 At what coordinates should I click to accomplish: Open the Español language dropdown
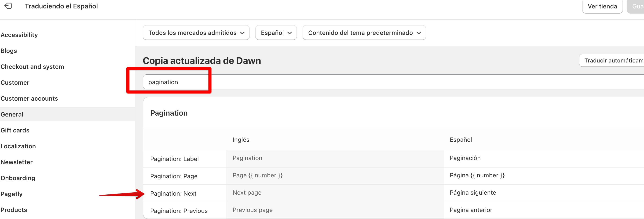(276, 33)
